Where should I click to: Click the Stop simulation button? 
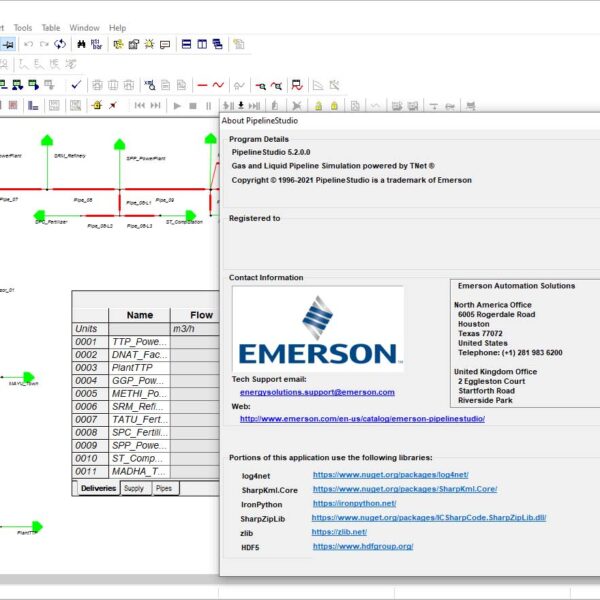(193, 106)
